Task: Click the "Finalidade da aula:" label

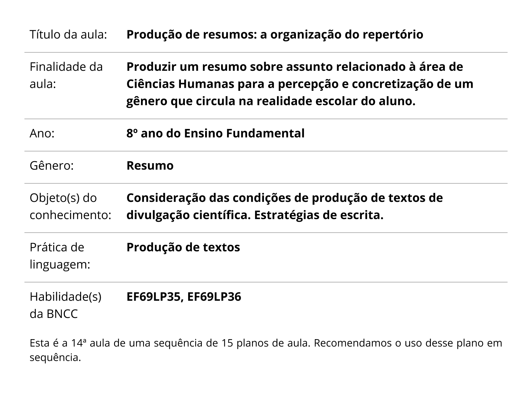Action: point(66,75)
